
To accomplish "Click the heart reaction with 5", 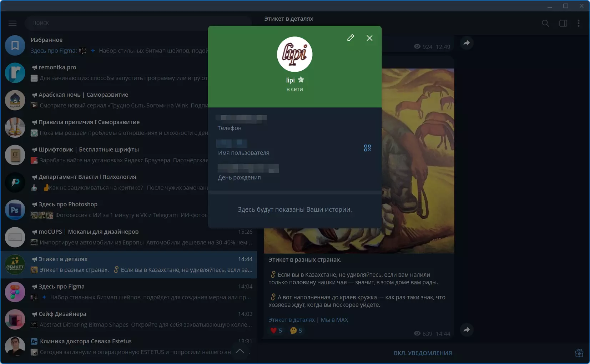I will click(276, 330).
